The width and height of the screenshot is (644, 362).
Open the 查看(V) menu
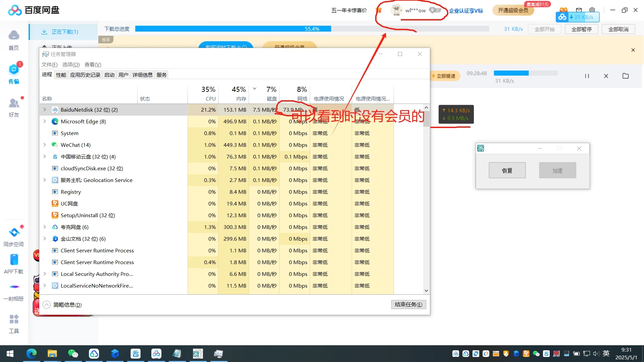click(93, 64)
